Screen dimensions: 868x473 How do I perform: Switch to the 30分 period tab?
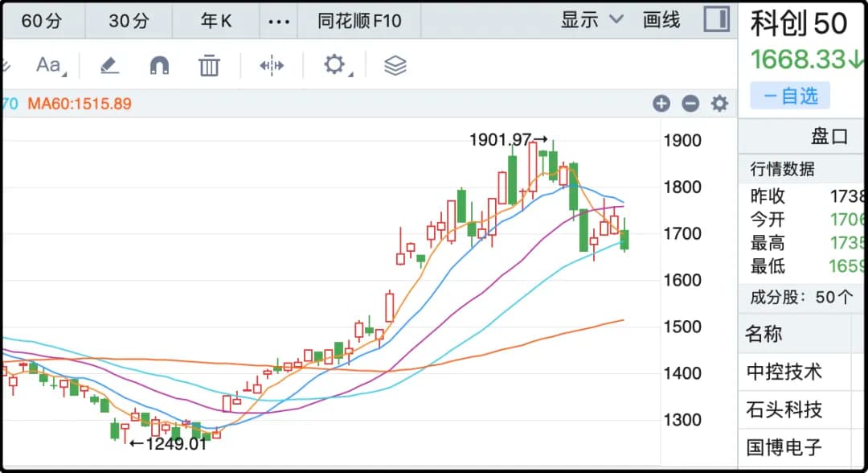point(129,21)
